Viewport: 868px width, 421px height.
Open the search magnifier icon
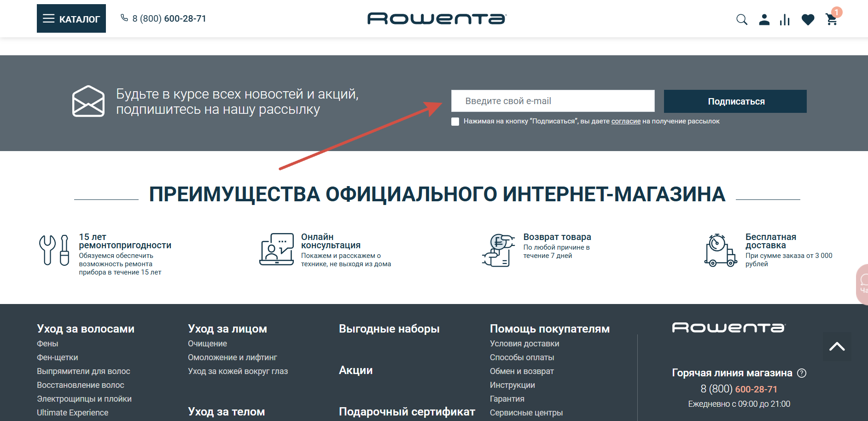(x=742, y=19)
